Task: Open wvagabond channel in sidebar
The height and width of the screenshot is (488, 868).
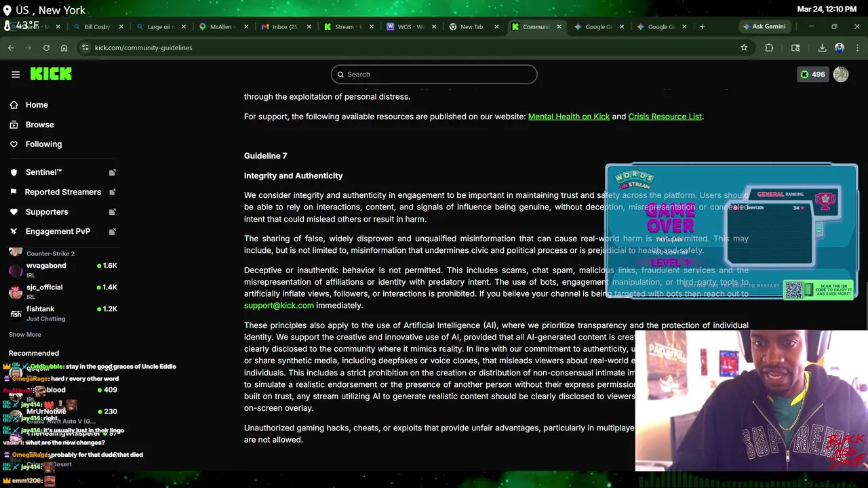Action: (x=62, y=270)
